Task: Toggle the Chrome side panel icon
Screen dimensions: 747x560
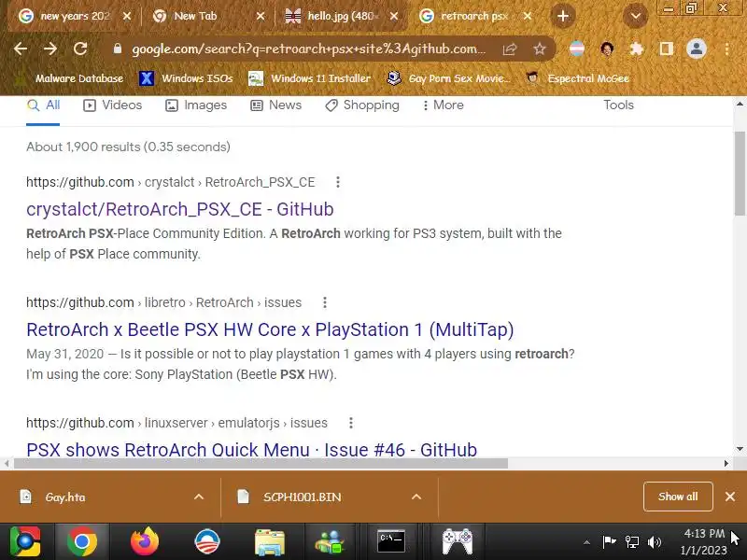Action: coord(666,49)
